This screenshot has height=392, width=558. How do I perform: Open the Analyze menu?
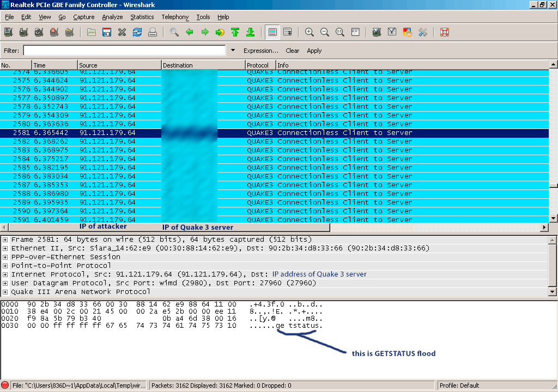[112, 17]
